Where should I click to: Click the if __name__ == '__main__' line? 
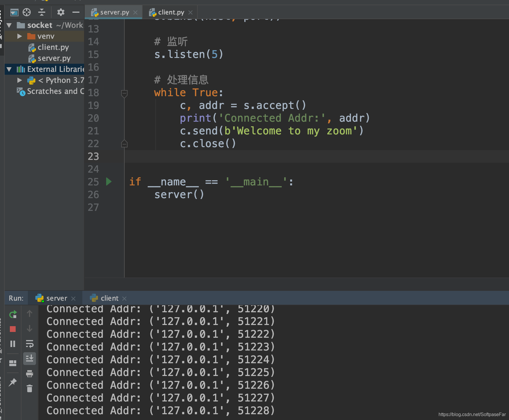pyautogui.click(x=211, y=182)
